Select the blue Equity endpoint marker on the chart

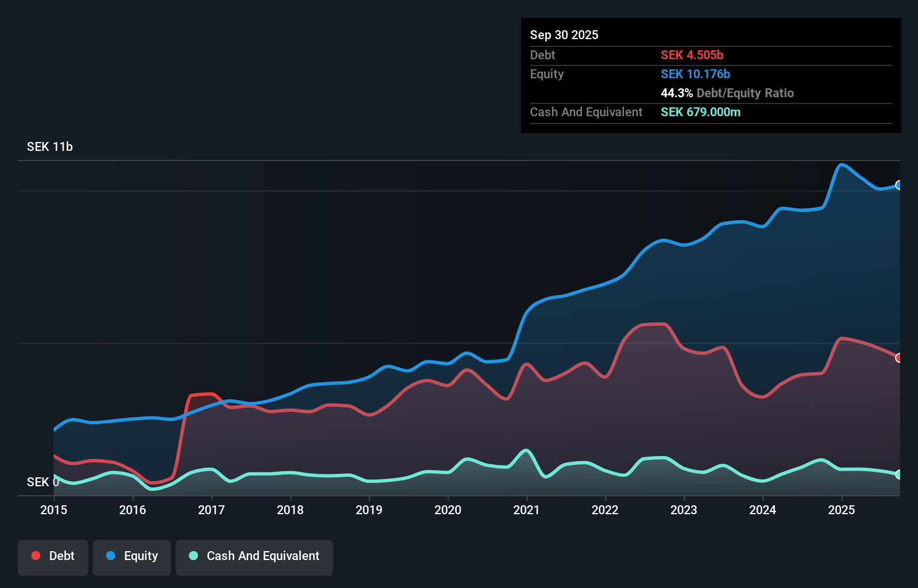click(x=898, y=184)
